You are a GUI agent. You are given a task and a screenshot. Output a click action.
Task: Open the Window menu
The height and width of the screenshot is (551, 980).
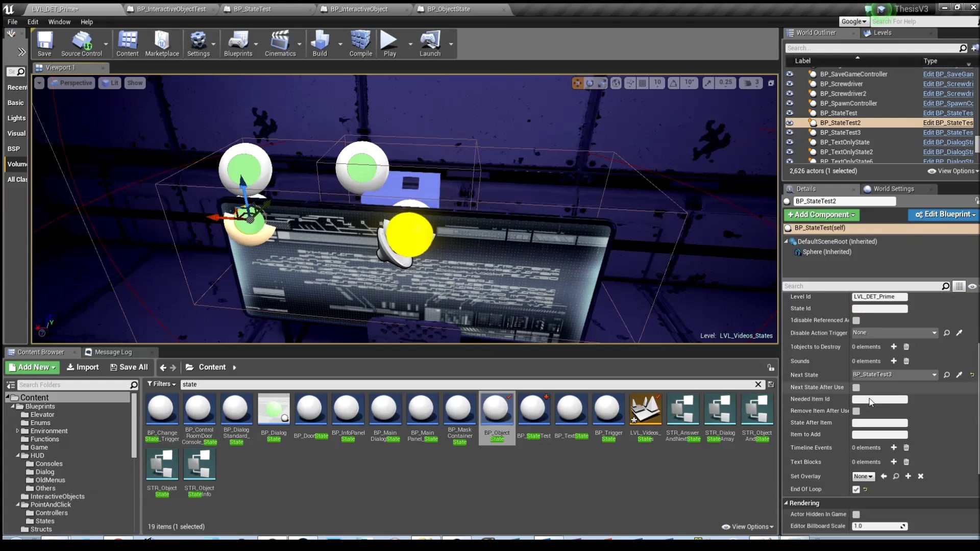point(59,22)
